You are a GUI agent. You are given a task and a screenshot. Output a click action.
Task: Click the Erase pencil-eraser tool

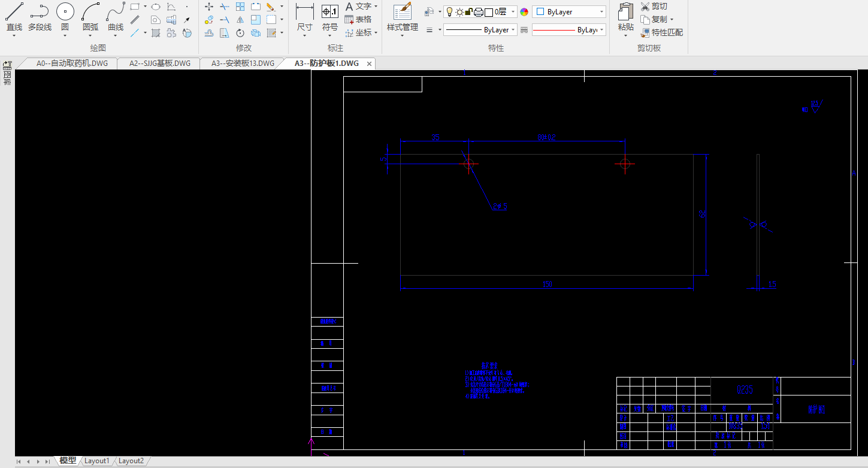click(271, 7)
